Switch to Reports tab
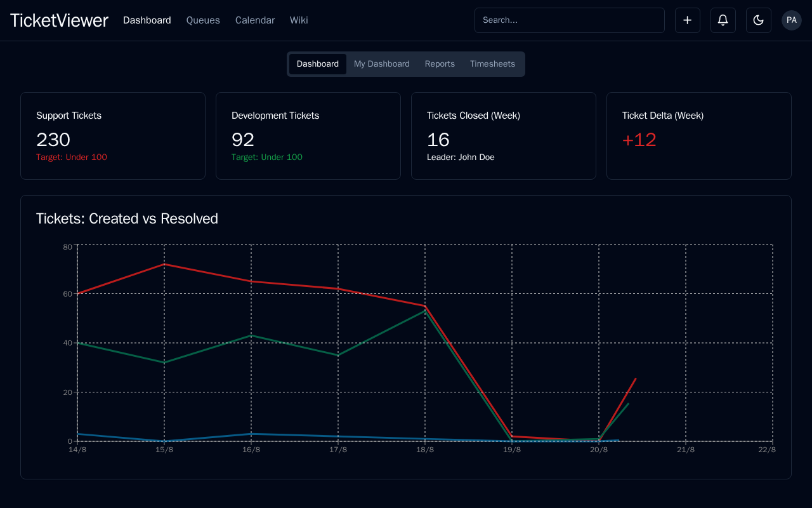The image size is (812, 508). click(440, 64)
